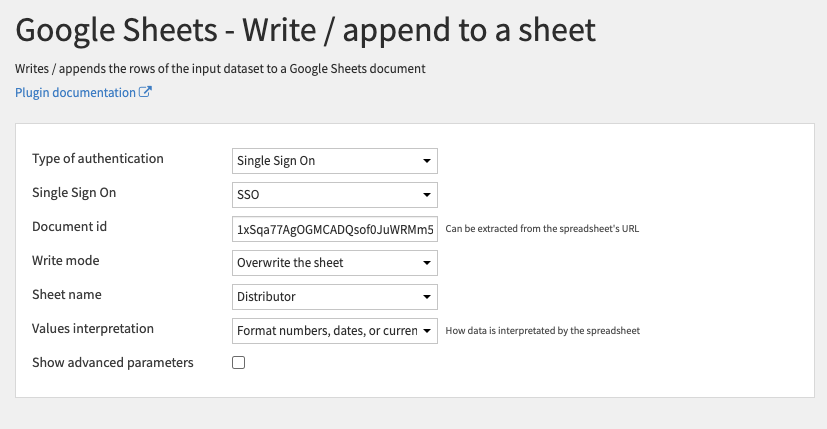Click the external-link icon beside Plugin documentation
827x429 pixels.
click(x=145, y=92)
